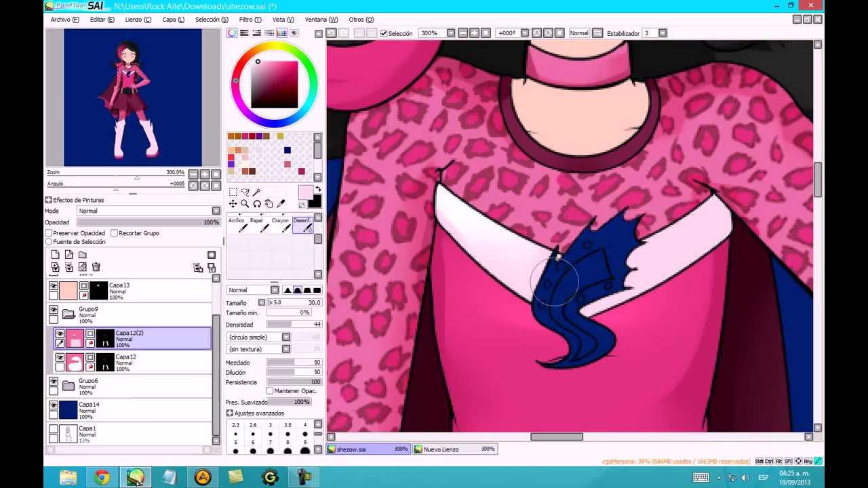This screenshot has width=868, height=488.
Task: Swap foreground and background colors
Action: point(319,190)
